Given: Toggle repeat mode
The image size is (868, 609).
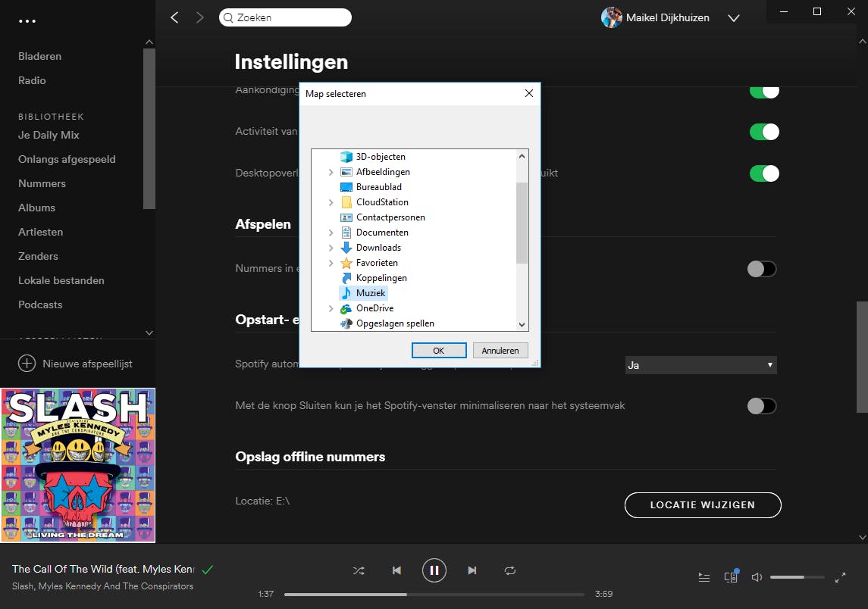Looking at the screenshot, I should 510,570.
